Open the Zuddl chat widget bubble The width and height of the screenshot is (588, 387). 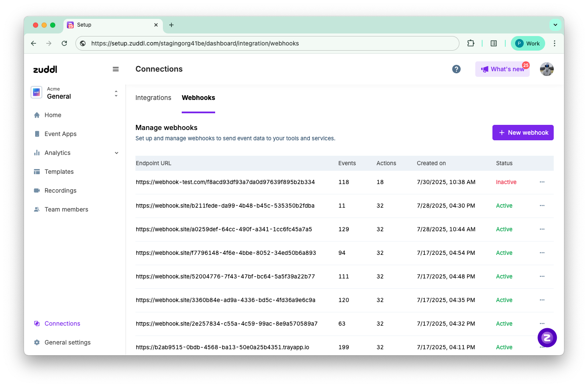click(x=547, y=338)
